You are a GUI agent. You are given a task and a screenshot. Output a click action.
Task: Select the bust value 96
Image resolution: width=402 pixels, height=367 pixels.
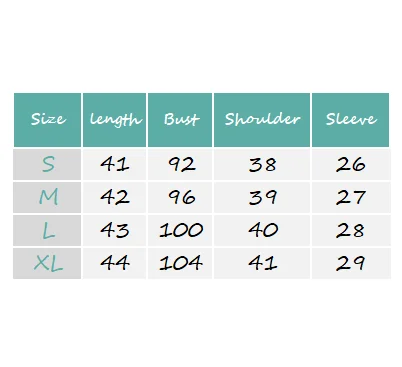click(x=180, y=197)
